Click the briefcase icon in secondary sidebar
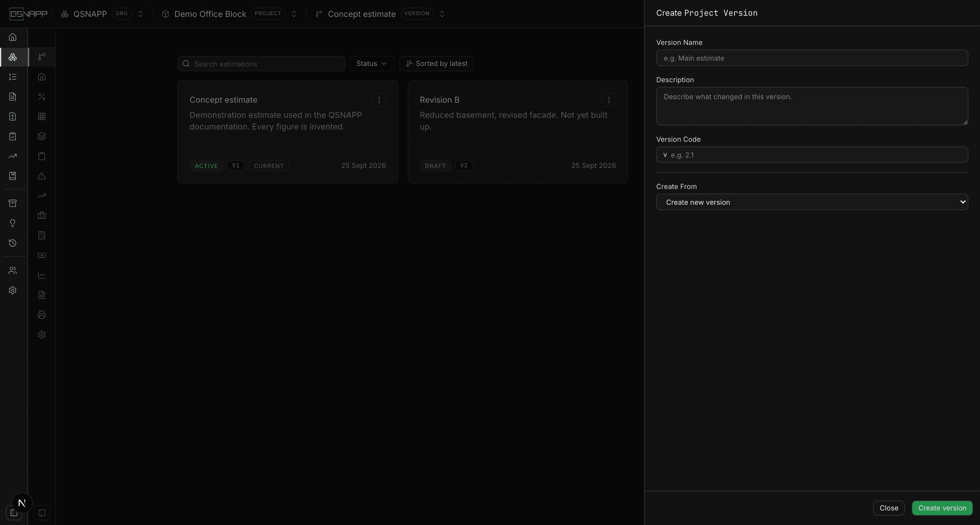 tap(42, 215)
